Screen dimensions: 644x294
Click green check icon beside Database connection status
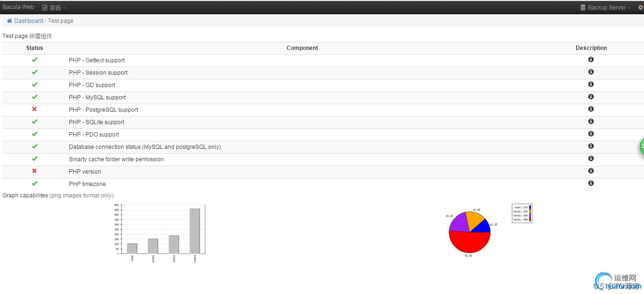(34, 147)
